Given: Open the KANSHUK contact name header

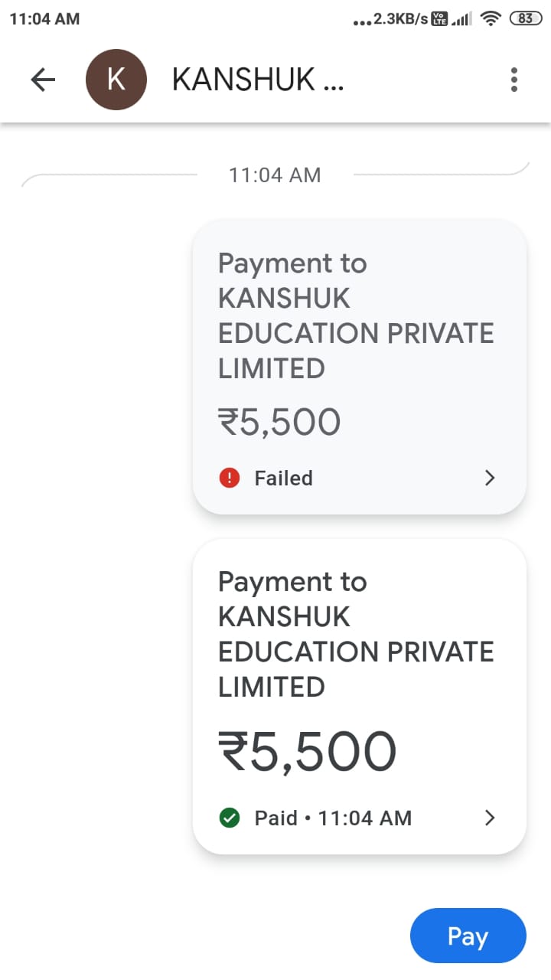Looking at the screenshot, I should click(x=258, y=80).
